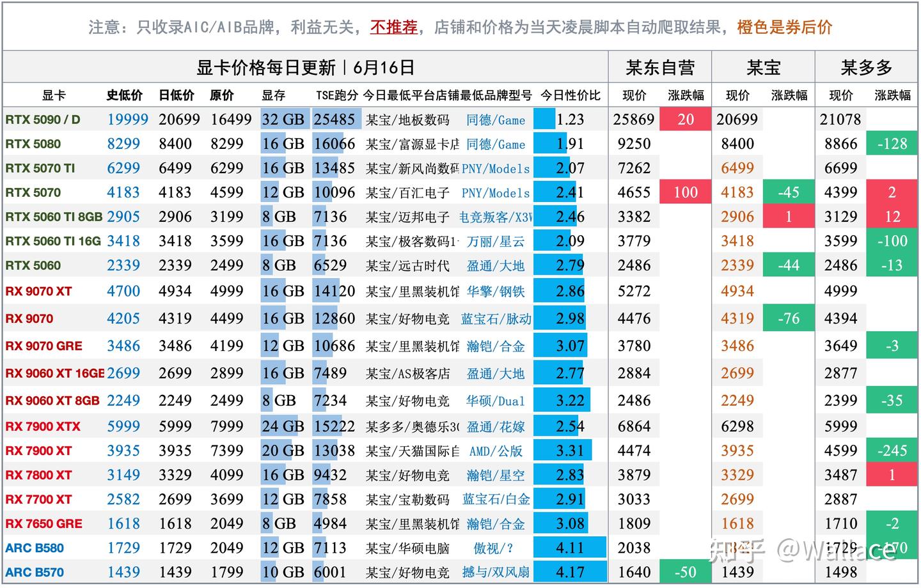Click the RTX 5080 row label
Viewport: 921px width, 588px height.
pos(33,144)
